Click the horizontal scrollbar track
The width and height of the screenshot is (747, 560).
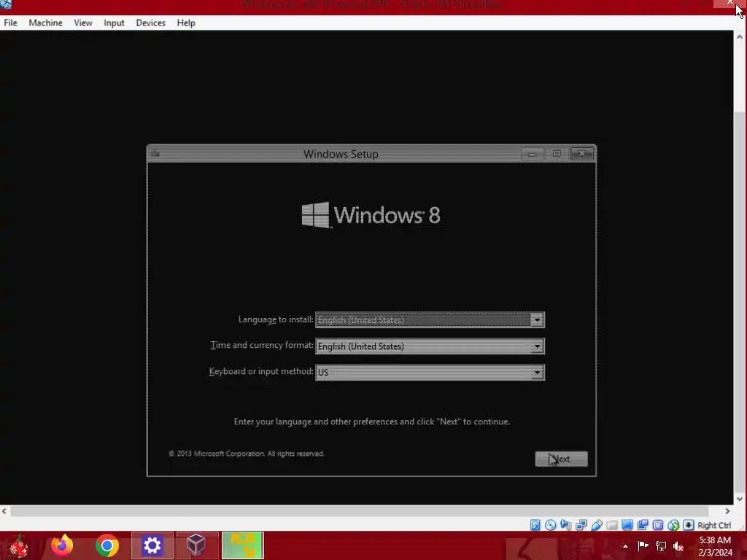click(360, 511)
